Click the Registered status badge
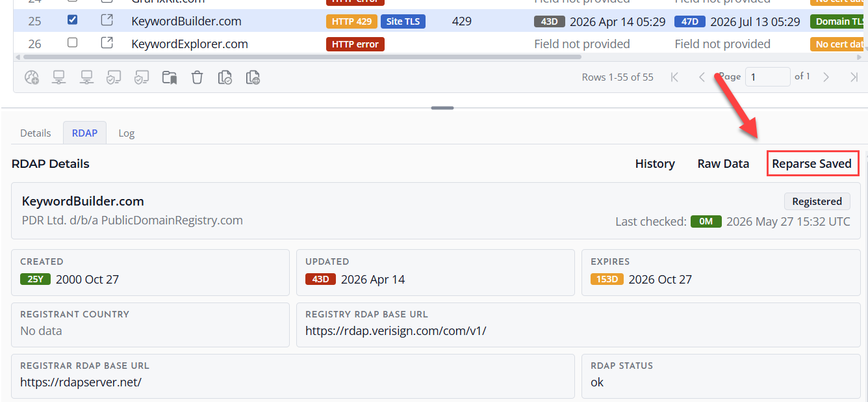Image resolution: width=868 pixels, height=402 pixels. point(817,201)
